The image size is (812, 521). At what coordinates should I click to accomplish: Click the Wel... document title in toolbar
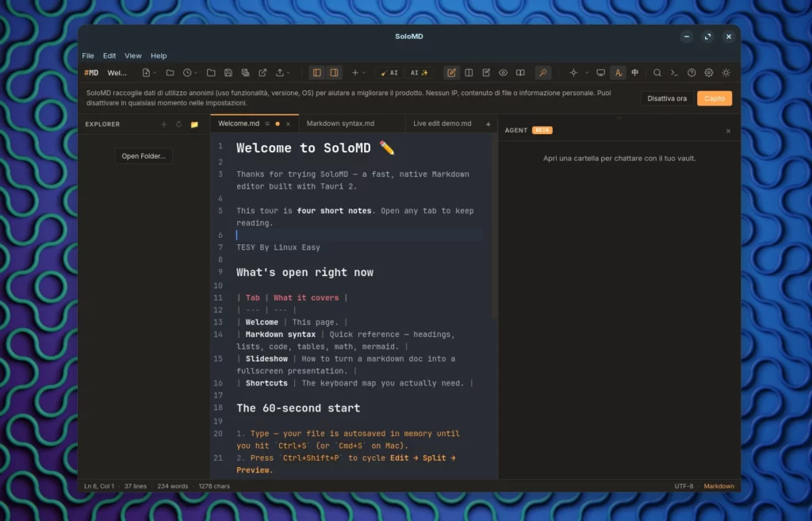click(117, 73)
